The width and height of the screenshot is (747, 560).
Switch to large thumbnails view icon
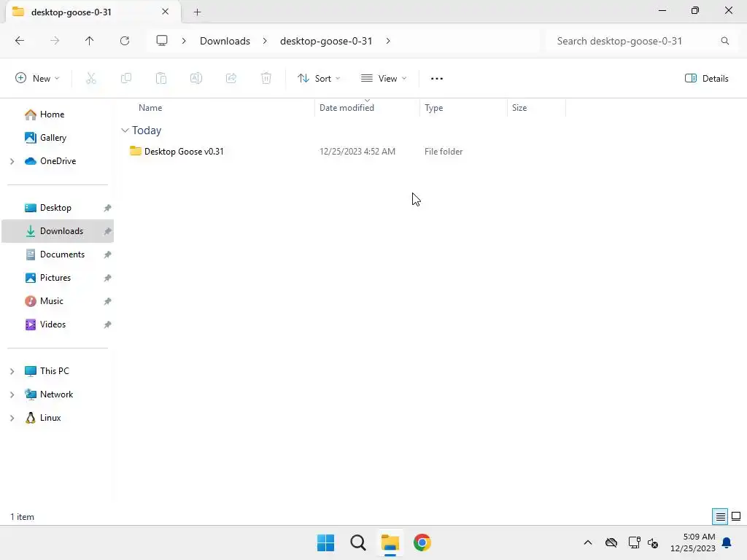click(x=736, y=517)
